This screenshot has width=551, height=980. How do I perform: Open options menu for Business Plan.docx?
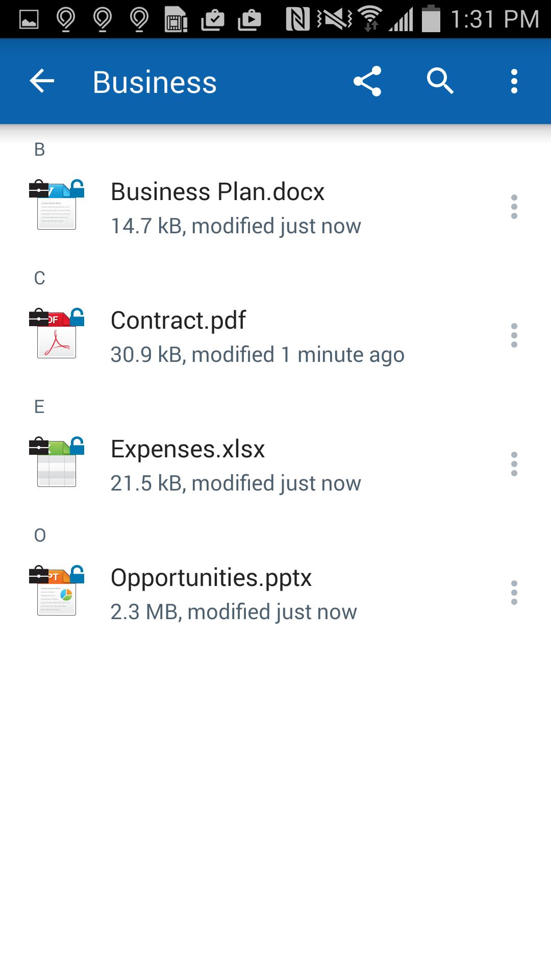tap(514, 207)
